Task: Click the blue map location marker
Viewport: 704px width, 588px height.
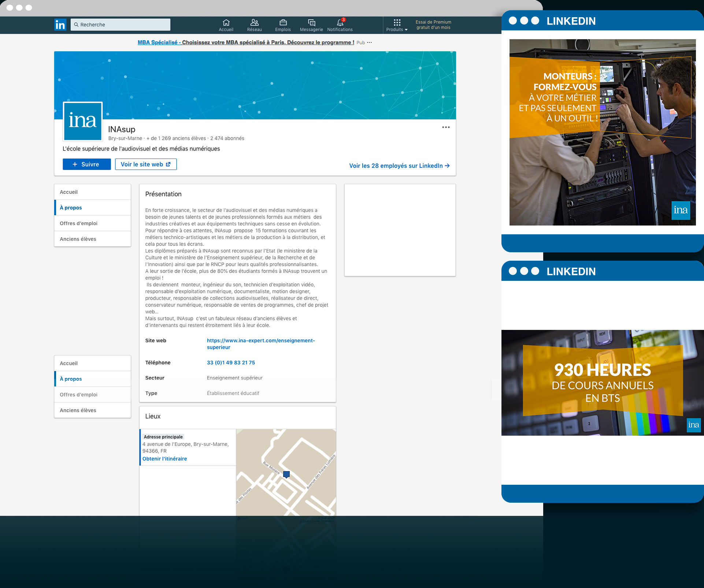Action: click(x=286, y=475)
